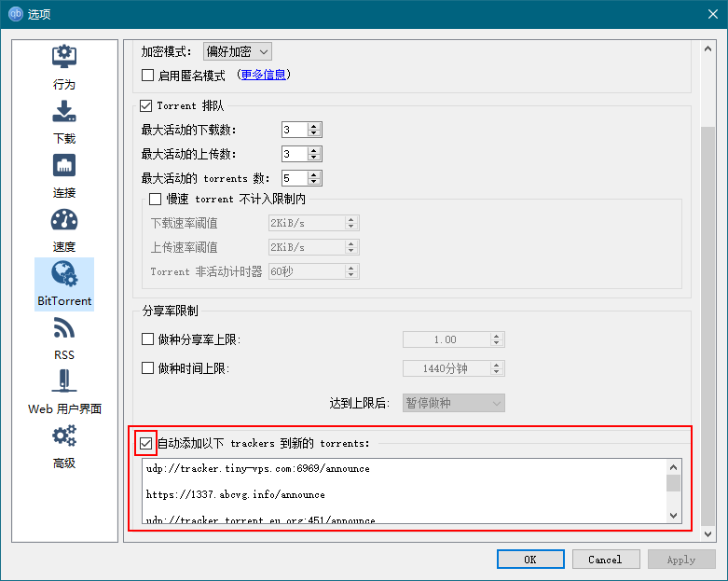The width and height of the screenshot is (728, 581).
Task: Click 最大活动的下载数 input field
Action: [295, 130]
